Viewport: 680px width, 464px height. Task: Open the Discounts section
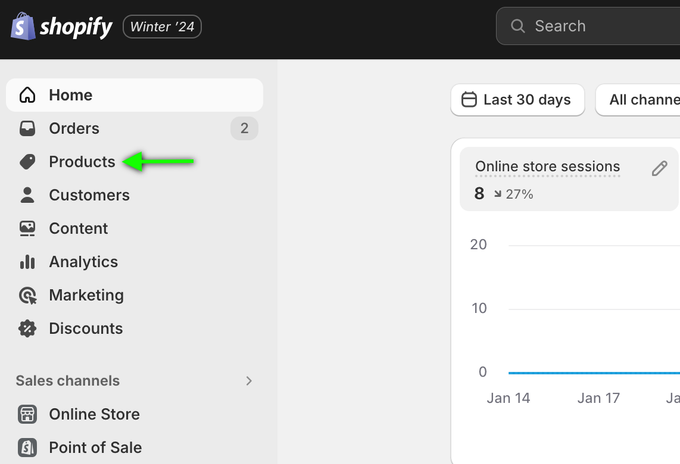click(86, 329)
